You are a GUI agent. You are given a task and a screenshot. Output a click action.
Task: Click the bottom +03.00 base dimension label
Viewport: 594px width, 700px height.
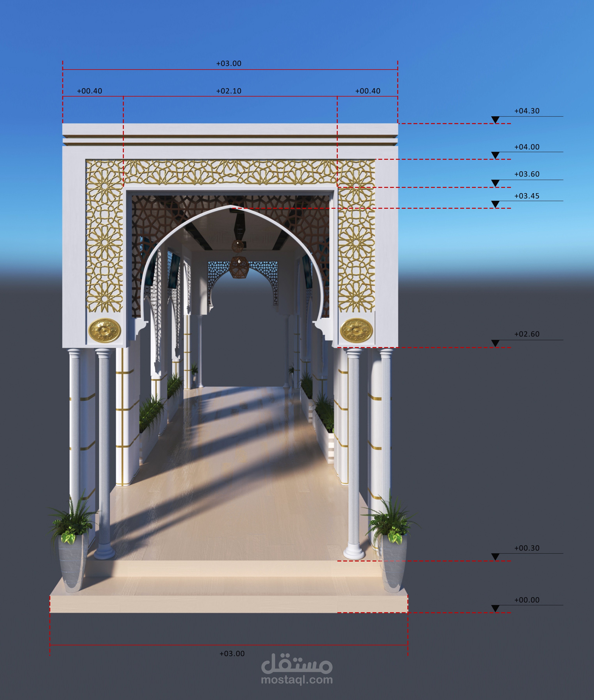coord(232,654)
